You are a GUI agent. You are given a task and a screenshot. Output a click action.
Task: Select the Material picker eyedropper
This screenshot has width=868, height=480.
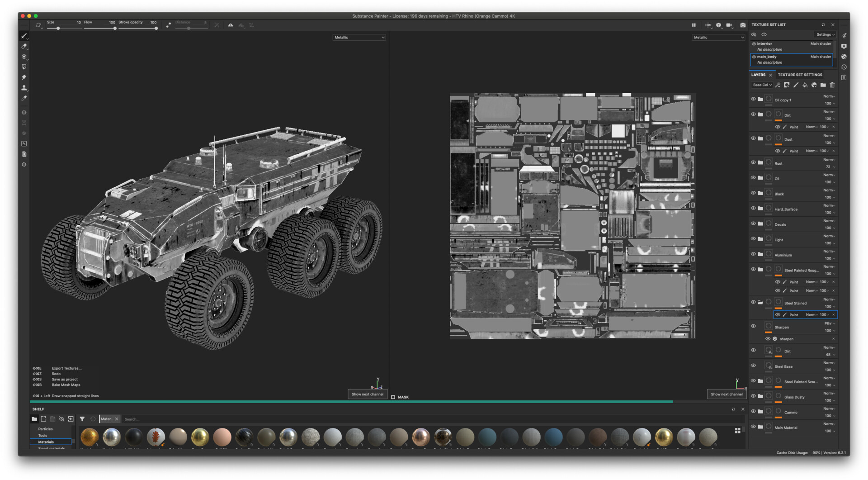(x=24, y=98)
